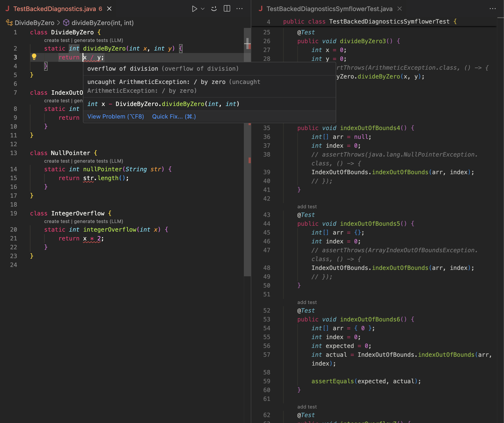Click 'int x - DivideByZero.divideByZero(int, int)' hover signature

pyautogui.click(x=163, y=104)
